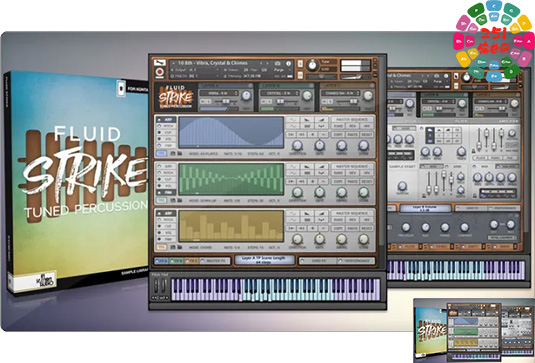The image size is (535, 363).
Task: Go to next preset with right arrow
Action: pos(268,63)
